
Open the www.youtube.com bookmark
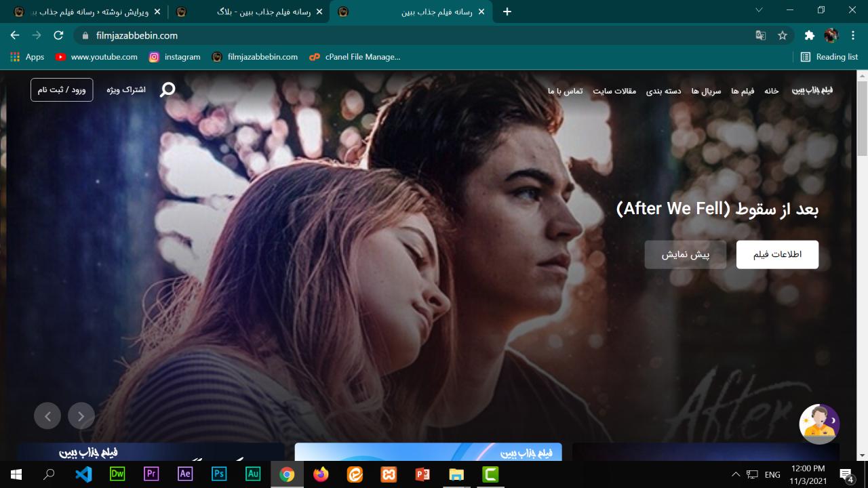(96, 57)
